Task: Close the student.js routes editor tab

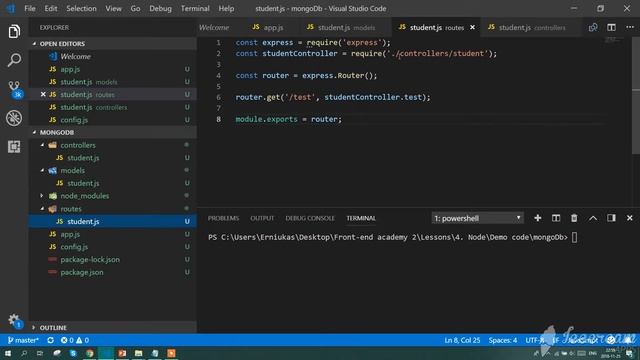Action: [472, 27]
